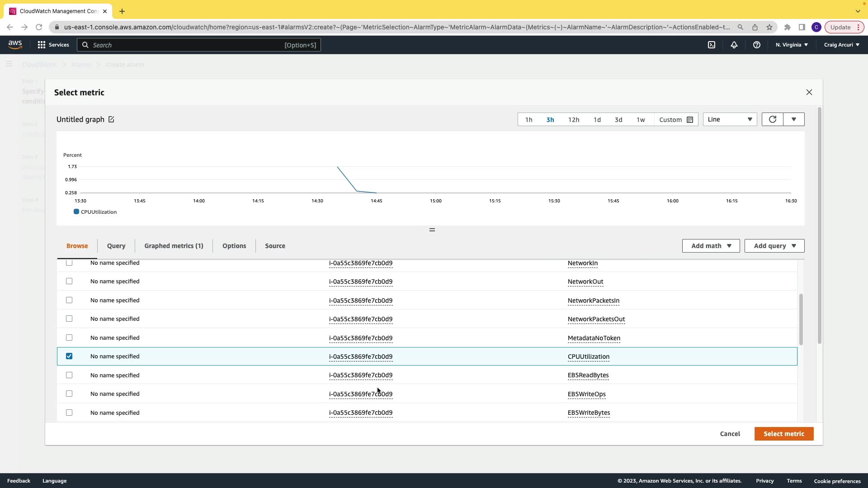The height and width of the screenshot is (488, 868).
Task: Click the AWS logo home icon
Action: tap(15, 44)
